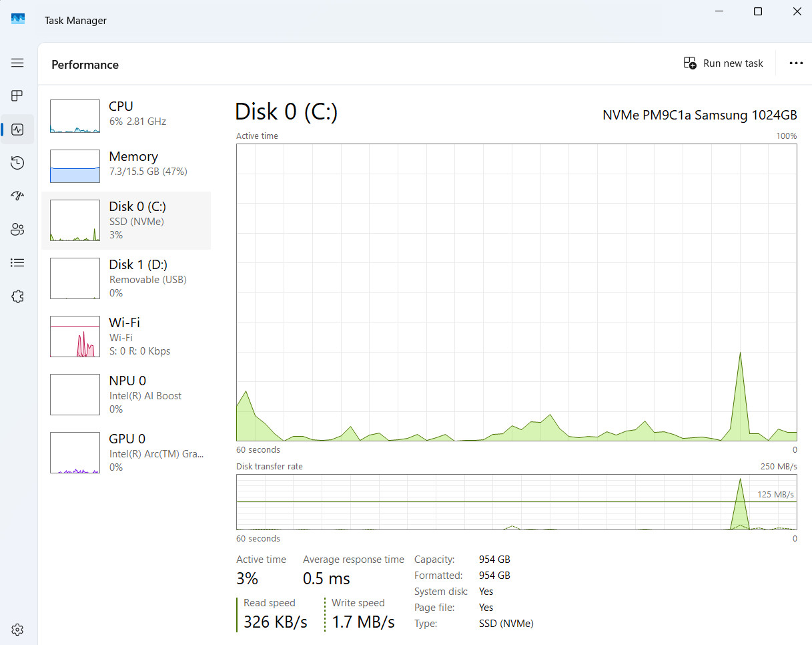Minimize the Task Manager window

(720, 11)
